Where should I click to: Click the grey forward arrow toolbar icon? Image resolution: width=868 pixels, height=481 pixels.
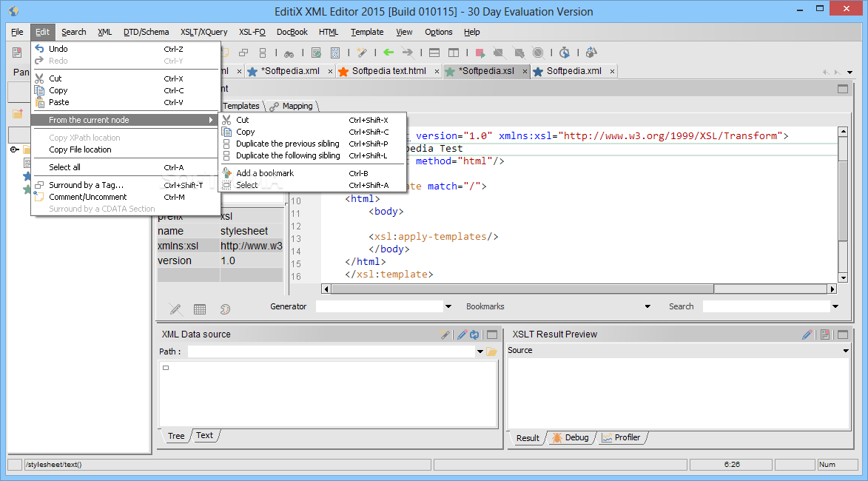click(408, 53)
